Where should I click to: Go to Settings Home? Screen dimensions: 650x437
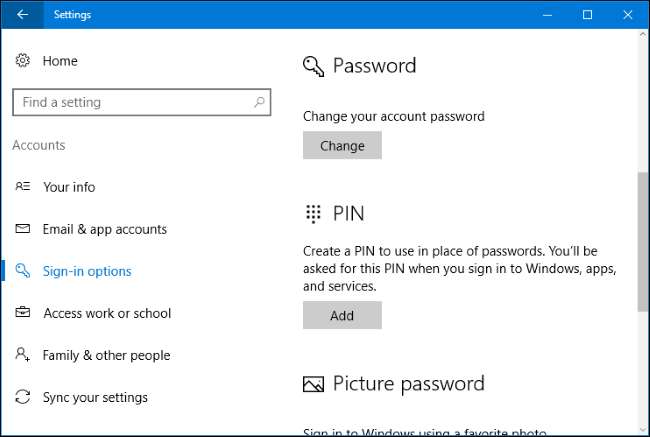(x=60, y=61)
